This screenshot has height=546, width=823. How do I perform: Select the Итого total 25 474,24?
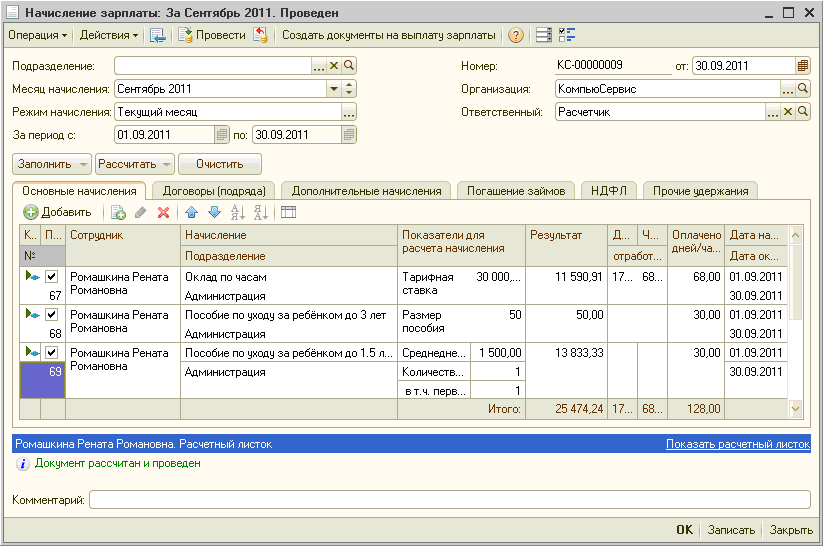pos(566,409)
